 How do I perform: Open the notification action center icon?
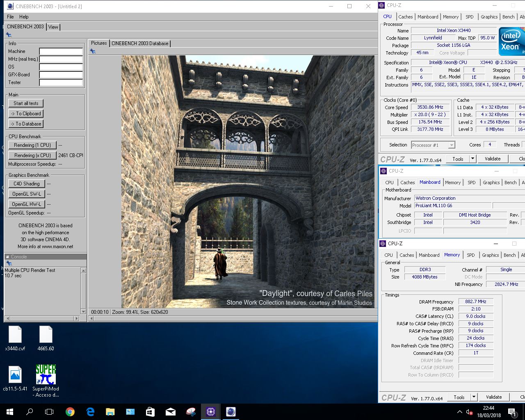512,412
